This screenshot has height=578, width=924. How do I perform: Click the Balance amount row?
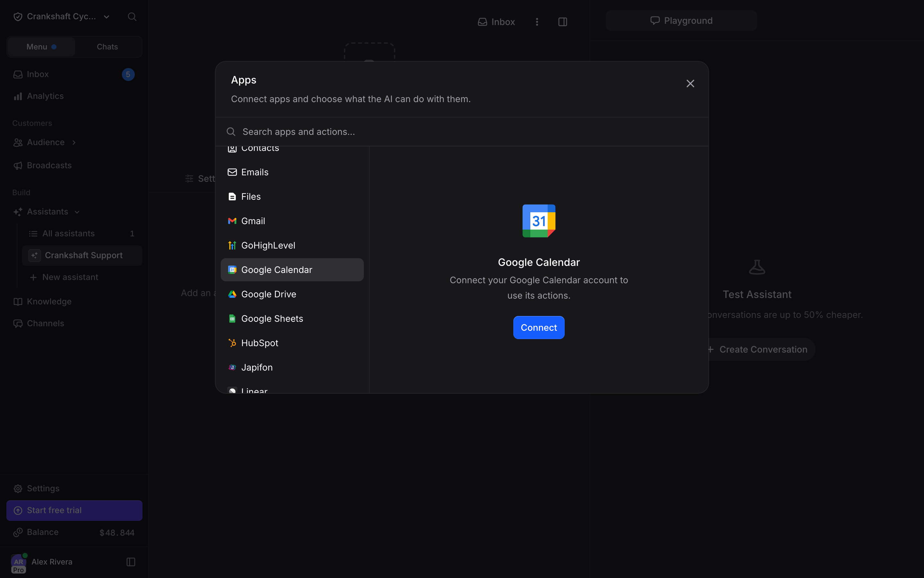[x=74, y=532]
